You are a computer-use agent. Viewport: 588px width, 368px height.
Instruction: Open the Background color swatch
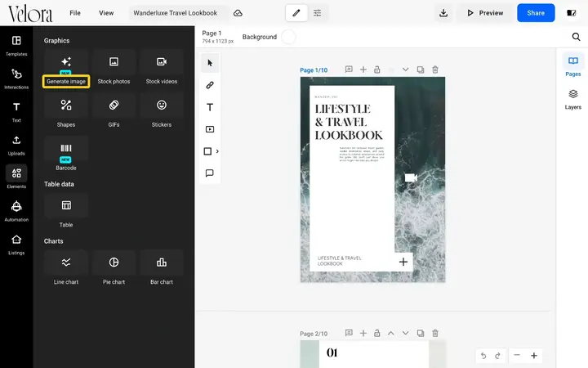(x=288, y=37)
